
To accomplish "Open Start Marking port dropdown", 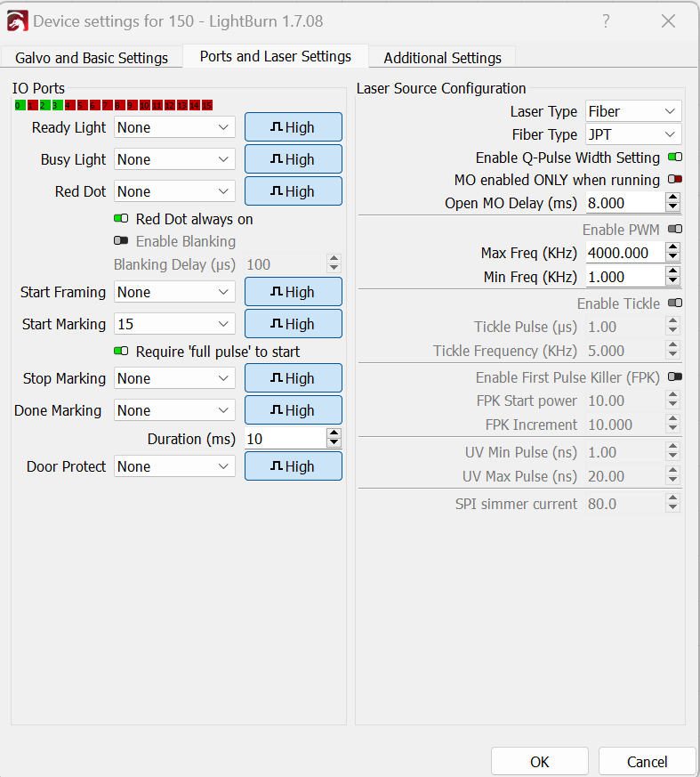I will 174,324.
